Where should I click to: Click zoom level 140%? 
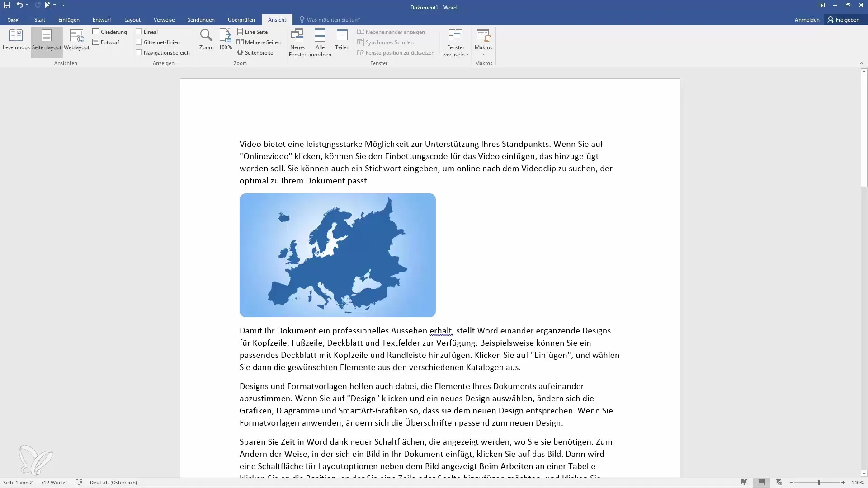858,483
